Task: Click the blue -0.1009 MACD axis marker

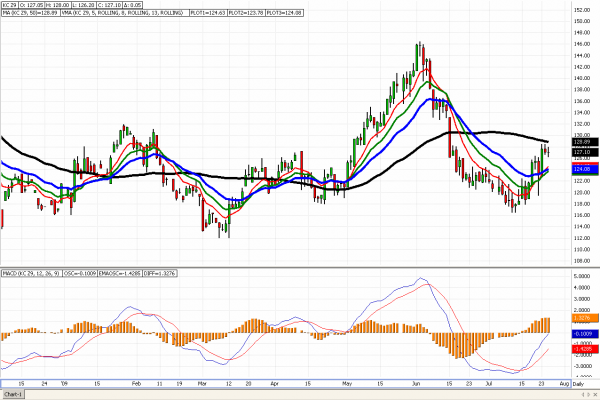Action: [585, 333]
